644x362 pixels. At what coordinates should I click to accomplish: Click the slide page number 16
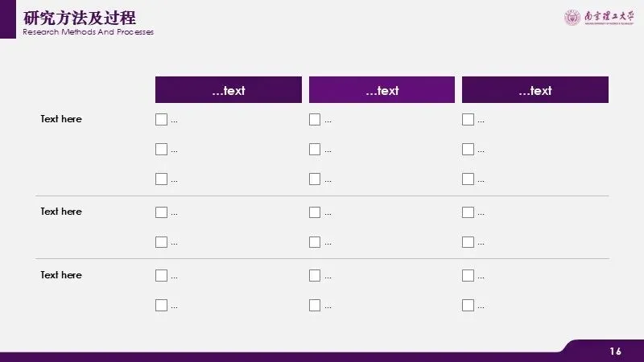pyautogui.click(x=616, y=351)
